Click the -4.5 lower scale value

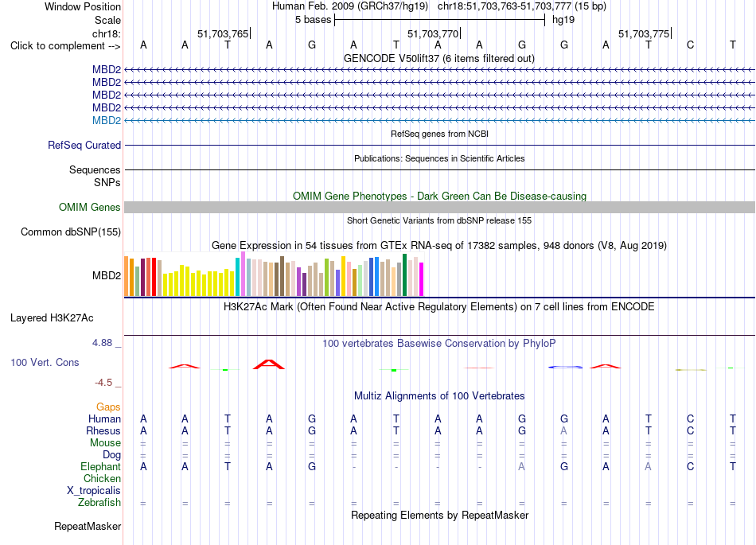tap(103, 383)
